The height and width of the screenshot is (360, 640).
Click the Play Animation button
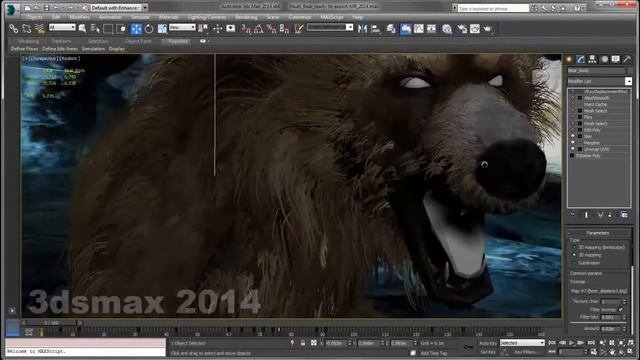(571, 343)
